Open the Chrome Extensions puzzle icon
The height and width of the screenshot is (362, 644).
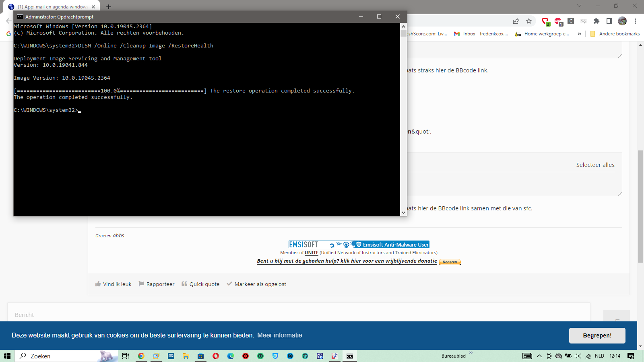click(x=597, y=21)
